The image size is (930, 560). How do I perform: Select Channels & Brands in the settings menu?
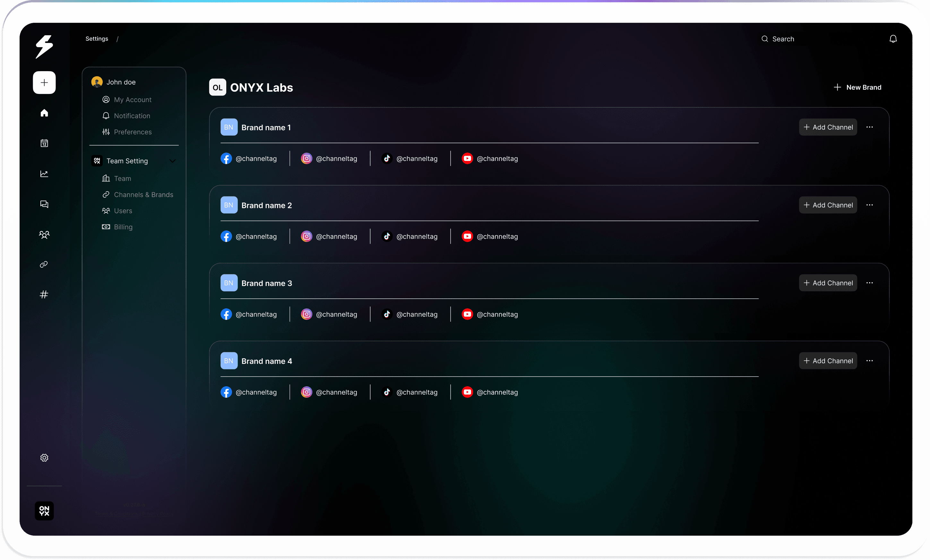pyautogui.click(x=143, y=195)
